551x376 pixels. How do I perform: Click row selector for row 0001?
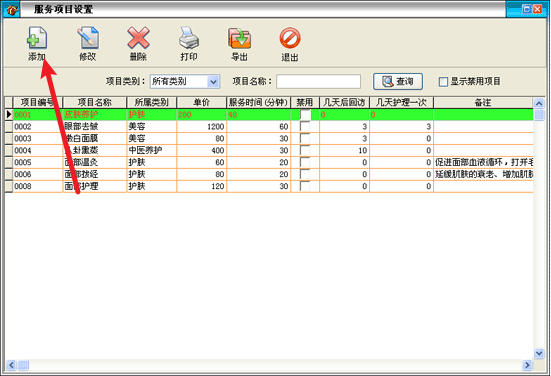pos(9,115)
